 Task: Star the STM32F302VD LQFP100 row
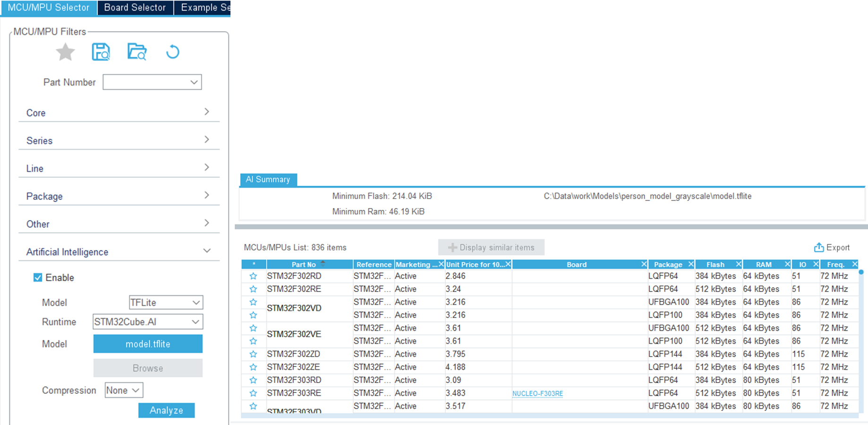point(254,315)
